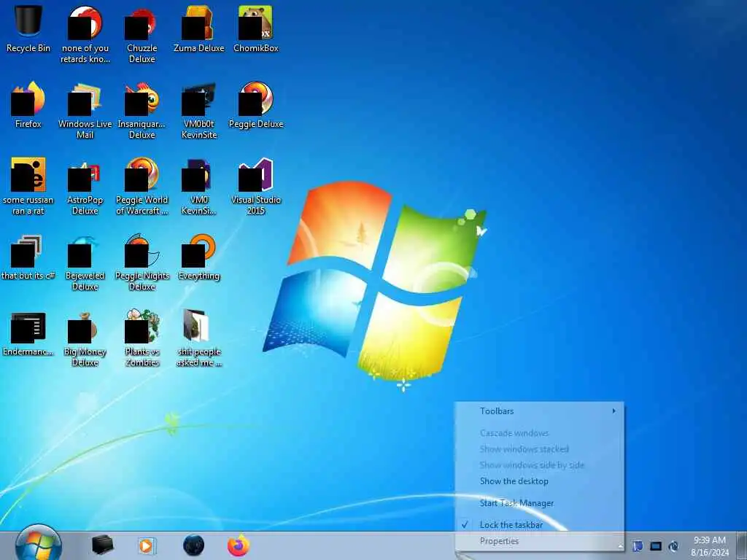747x560 pixels.
Task: Select the Insaniquarium Deluxe icon
Action: point(142,110)
